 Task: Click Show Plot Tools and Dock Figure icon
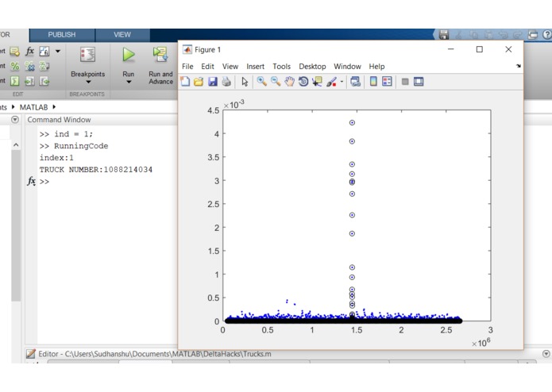point(419,82)
